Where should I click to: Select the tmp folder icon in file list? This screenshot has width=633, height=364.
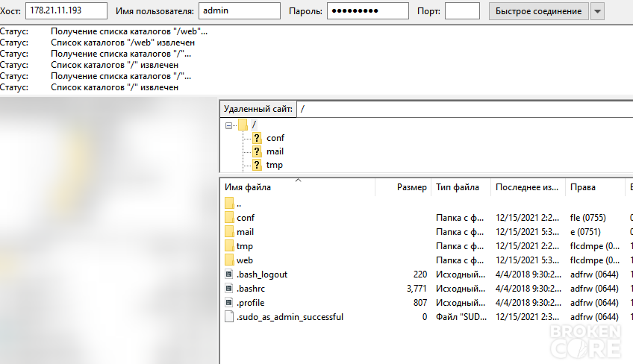pos(229,245)
